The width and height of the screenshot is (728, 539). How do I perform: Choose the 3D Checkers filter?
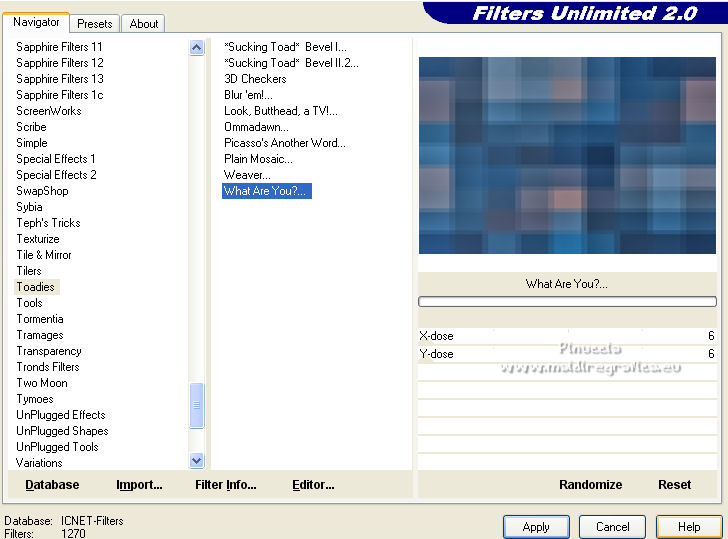[x=255, y=79]
